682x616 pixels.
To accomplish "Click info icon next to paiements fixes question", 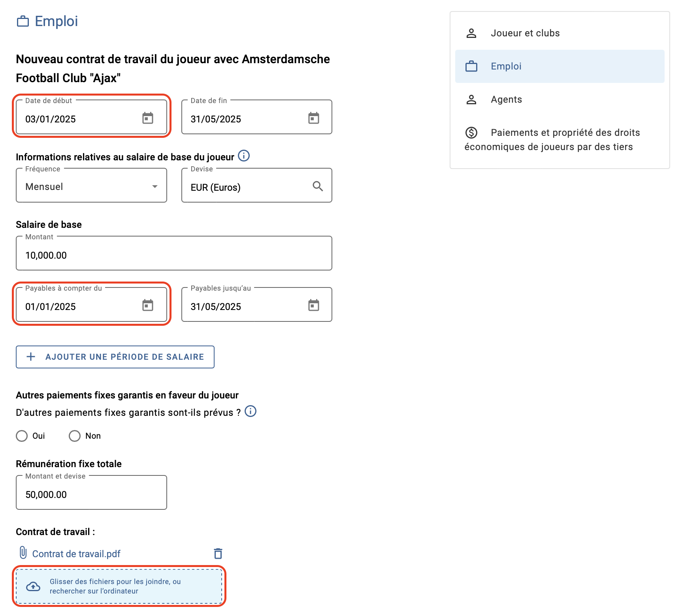I will [x=251, y=411].
